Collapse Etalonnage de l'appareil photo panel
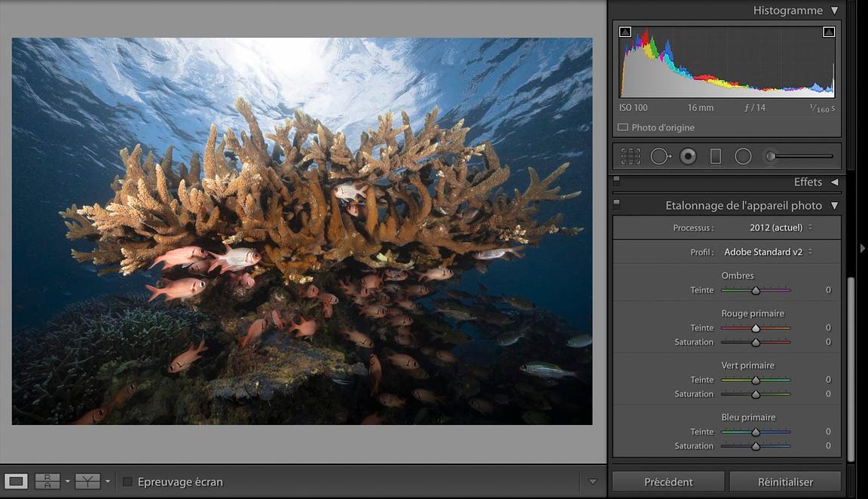Image resolution: width=868 pixels, height=499 pixels. tap(834, 206)
